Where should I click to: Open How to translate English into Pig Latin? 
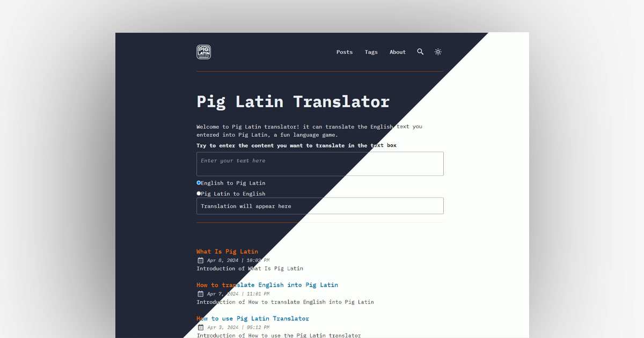267,285
